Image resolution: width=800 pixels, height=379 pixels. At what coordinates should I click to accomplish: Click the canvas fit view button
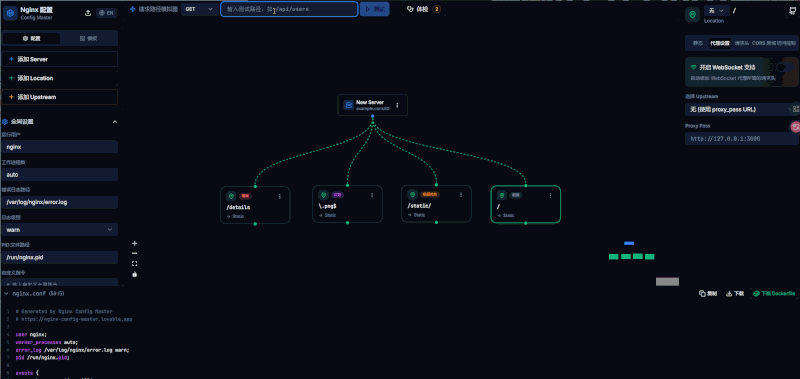tap(135, 264)
